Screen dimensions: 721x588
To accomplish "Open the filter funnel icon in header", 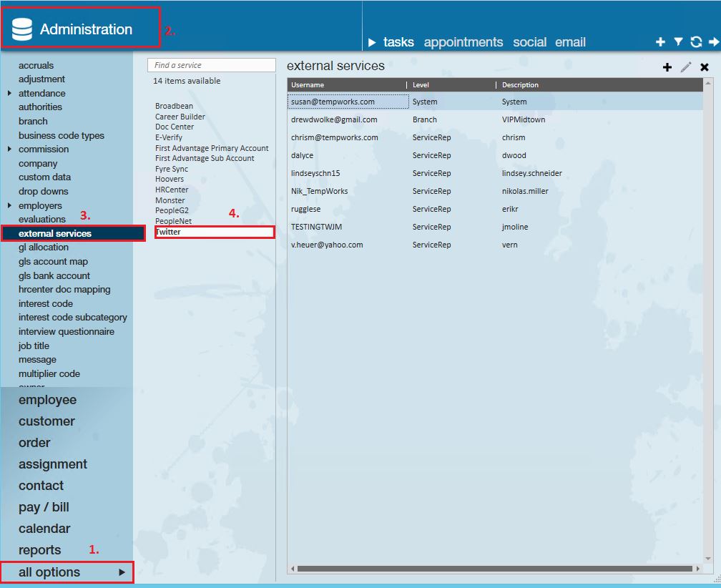I will (x=678, y=42).
